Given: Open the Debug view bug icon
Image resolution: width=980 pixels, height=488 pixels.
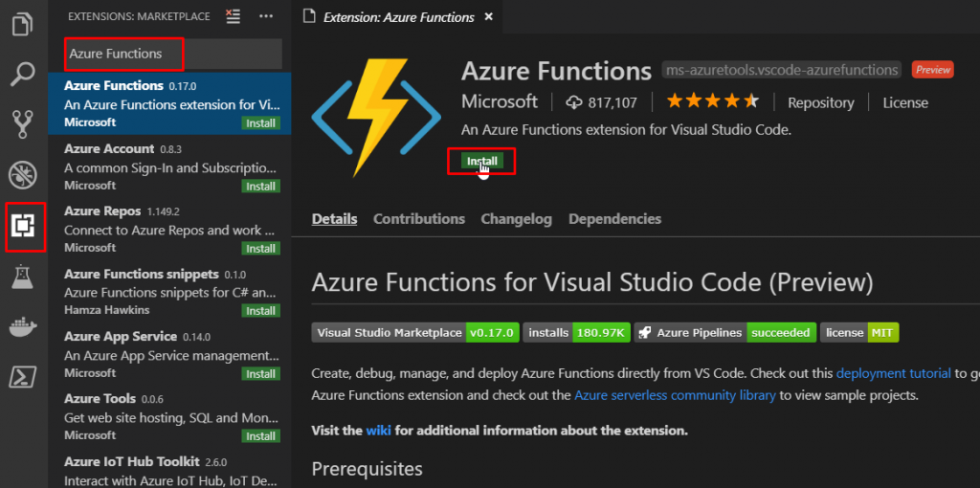Looking at the screenshot, I should (23, 175).
